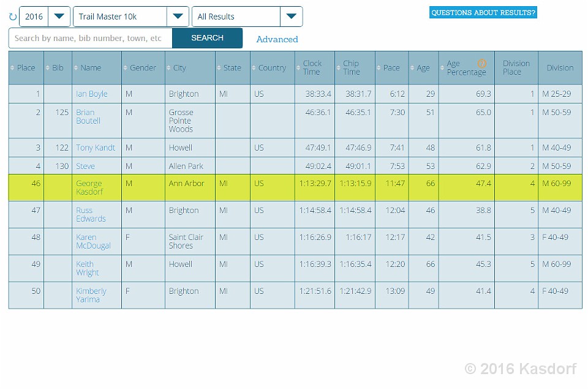Open Ian Boyle's result details
Screen dimensions: 588x390
click(91, 94)
